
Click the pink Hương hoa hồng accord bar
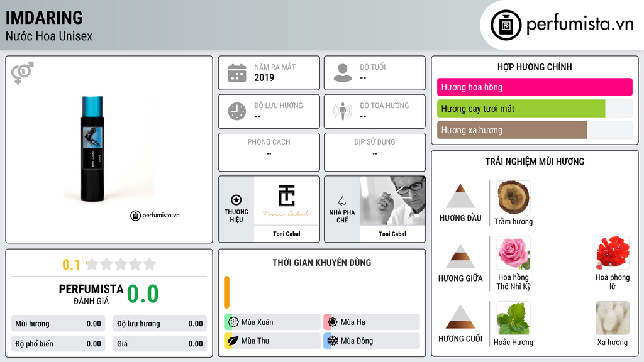click(535, 87)
